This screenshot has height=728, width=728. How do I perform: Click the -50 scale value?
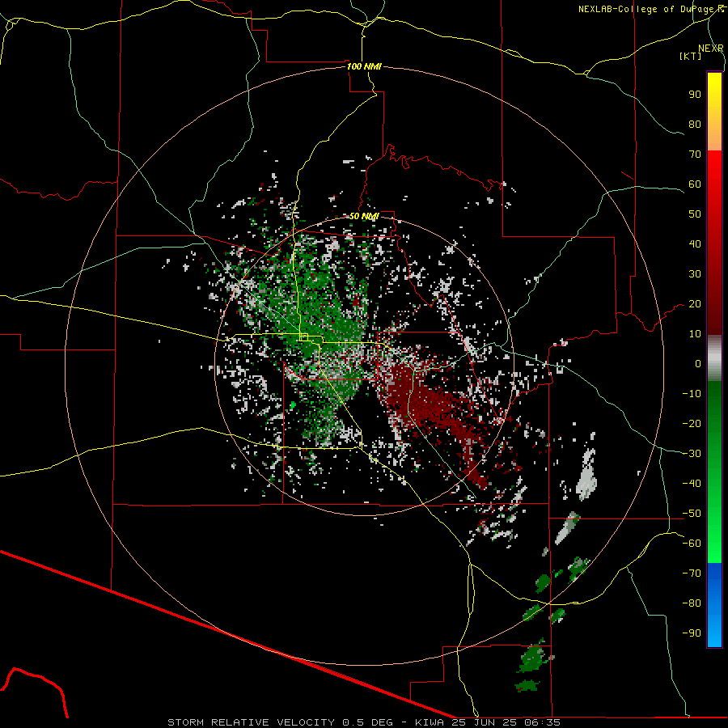[692, 514]
